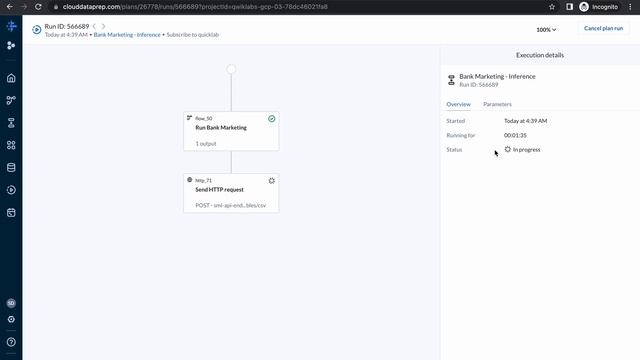640x360 pixels.
Task: Open Connections database icon in sidebar
Action: (x=11, y=167)
